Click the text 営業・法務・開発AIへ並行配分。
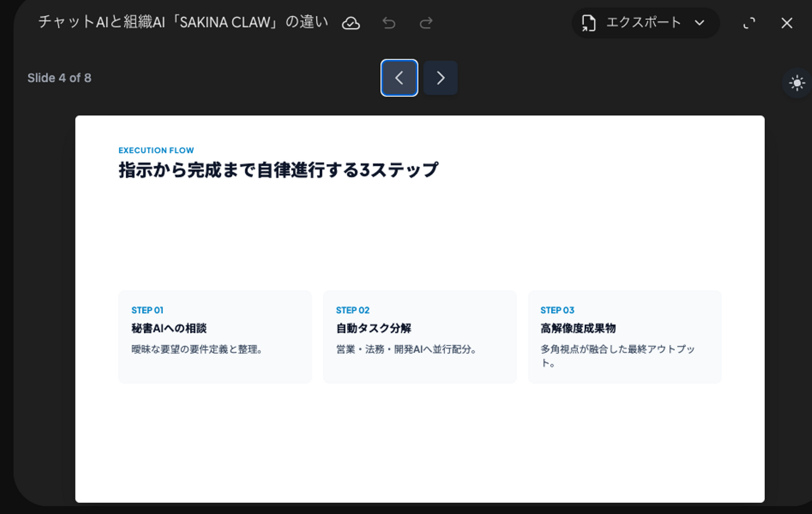Viewport: 812px width, 514px height. [x=407, y=349]
